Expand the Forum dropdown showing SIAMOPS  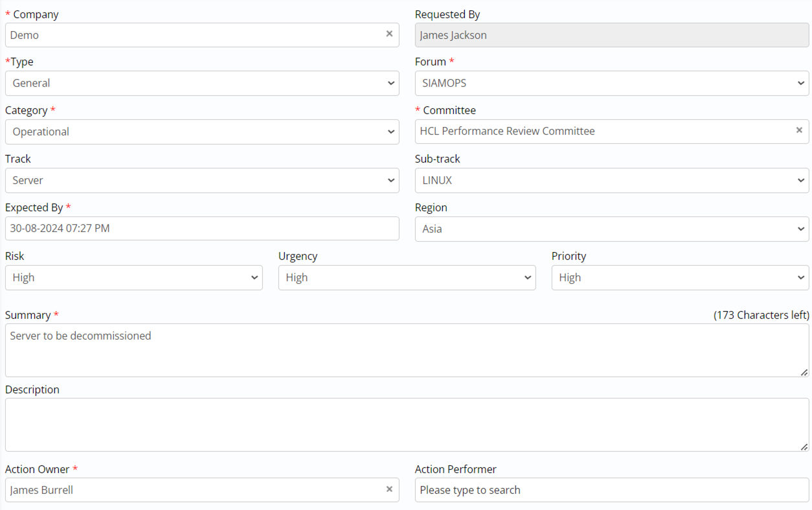612,83
